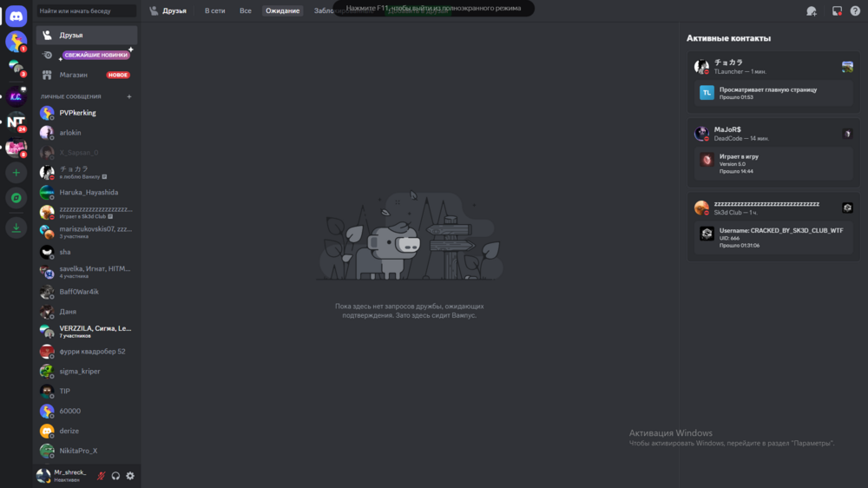This screenshot has width=868, height=488.
Task: Open the Inbox icon
Action: pyautogui.click(x=837, y=11)
